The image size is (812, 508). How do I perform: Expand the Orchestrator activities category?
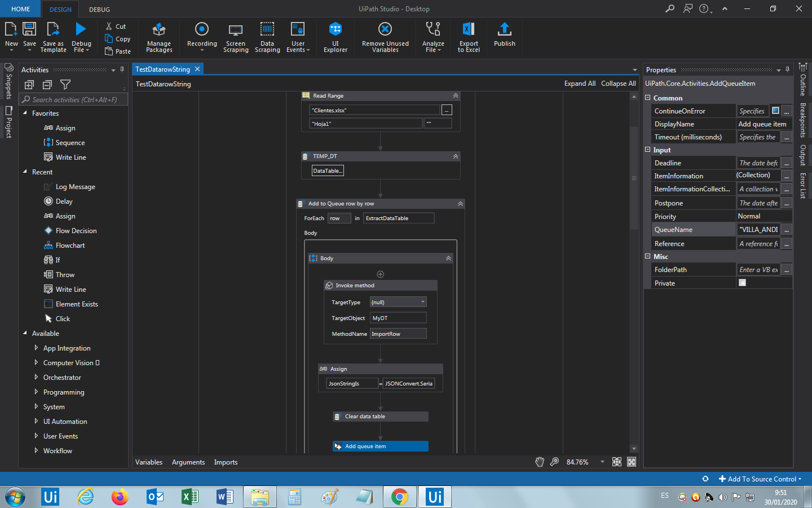[x=36, y=377]
